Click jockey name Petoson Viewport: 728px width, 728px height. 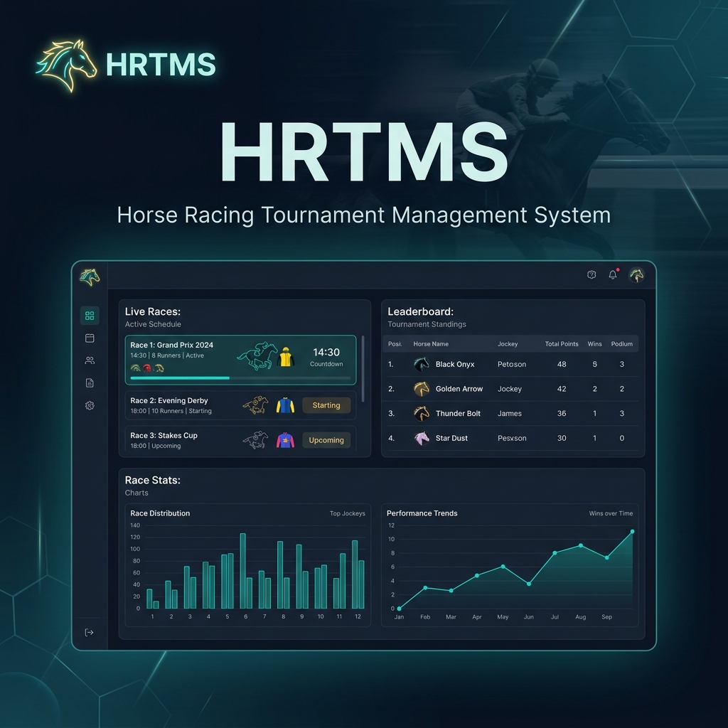512,365
